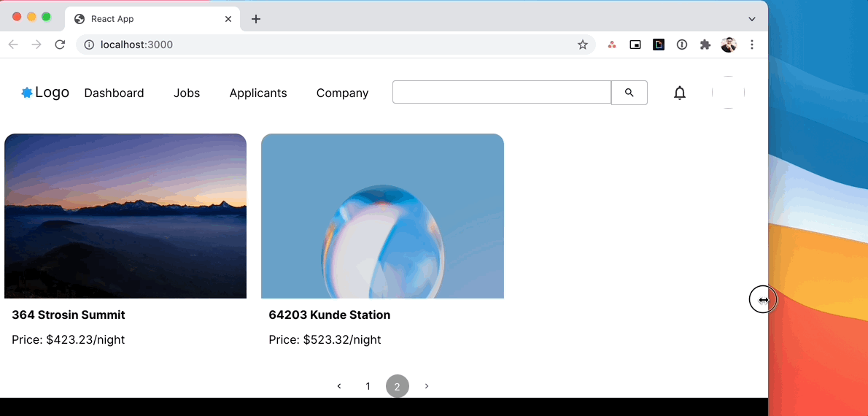The image size is (868, 416).
Task: Click the Price: $423.23/night text
Action: pos(68,339)
